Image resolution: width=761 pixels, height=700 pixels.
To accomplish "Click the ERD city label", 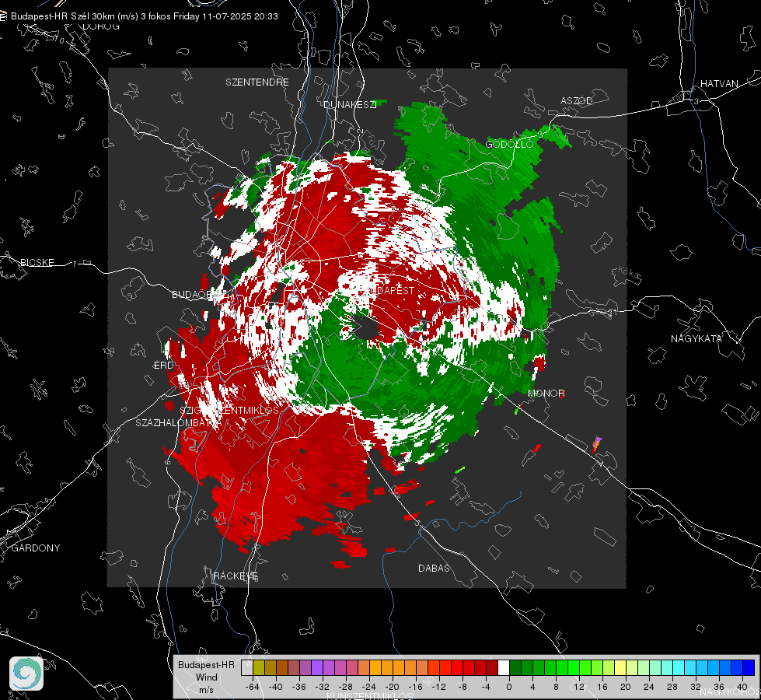I will pyautogui.click(x=163, y=366).
